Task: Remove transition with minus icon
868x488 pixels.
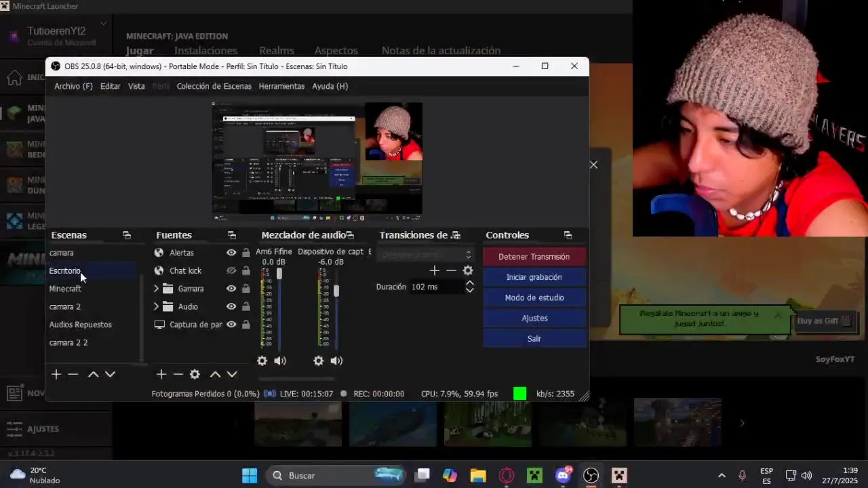Action: pyautogui.click(x=451, y=270)
